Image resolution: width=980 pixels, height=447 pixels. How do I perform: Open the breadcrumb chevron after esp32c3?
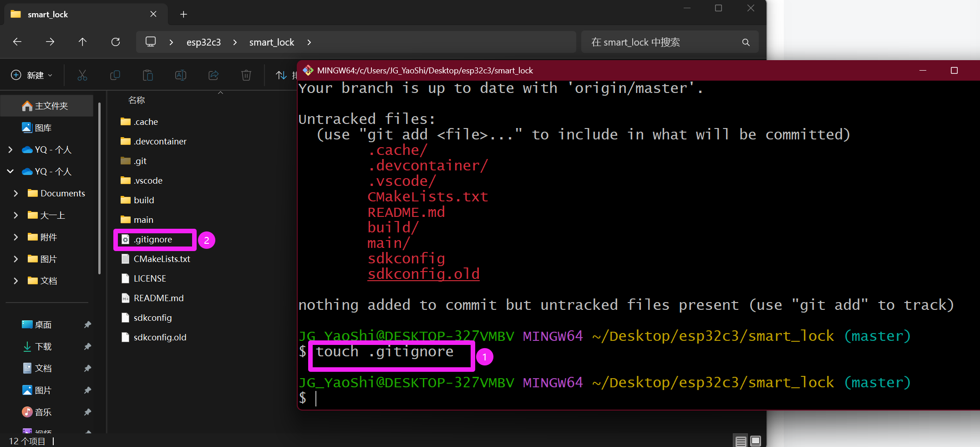234,42
